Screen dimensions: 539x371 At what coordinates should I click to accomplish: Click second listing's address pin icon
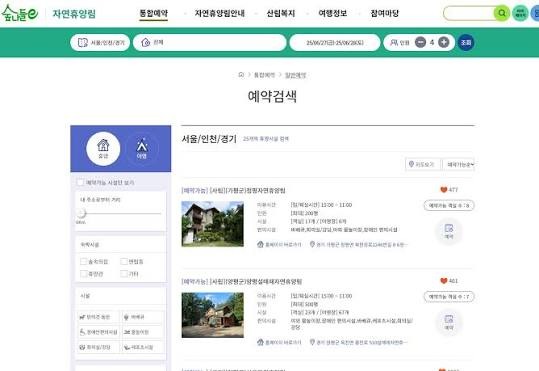click(312, 342)
